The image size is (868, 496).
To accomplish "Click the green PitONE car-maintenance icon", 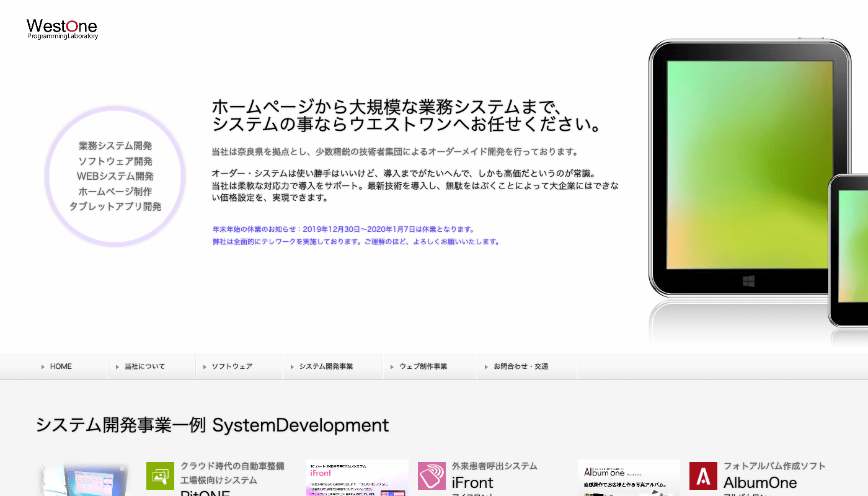I will pyautogui.click(x=160, y=476).
